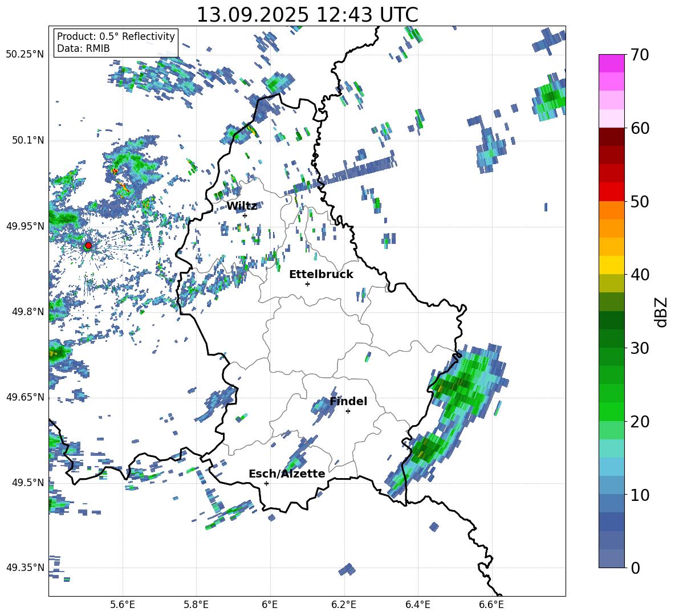The image size is (675, 616).
Task: Click the 49.8°N latitude label
Action: 27,312
